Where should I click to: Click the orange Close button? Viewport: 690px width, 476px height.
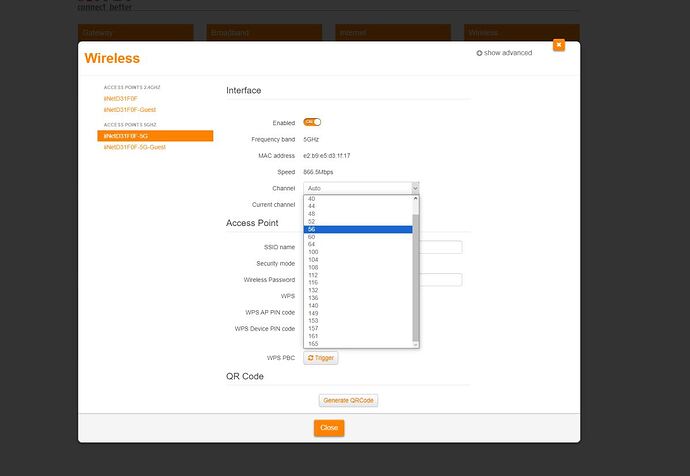click(329, 428)
